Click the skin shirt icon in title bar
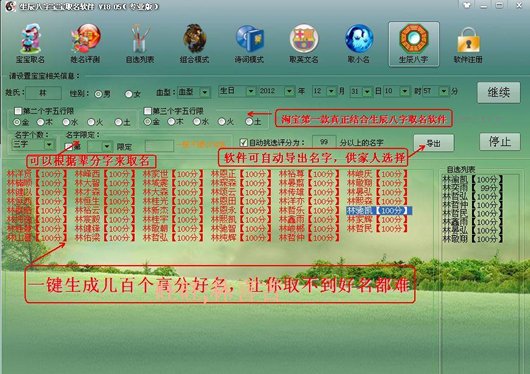Image resolution: width=530 pixels, height=374 pixels. tap(467, 5)
